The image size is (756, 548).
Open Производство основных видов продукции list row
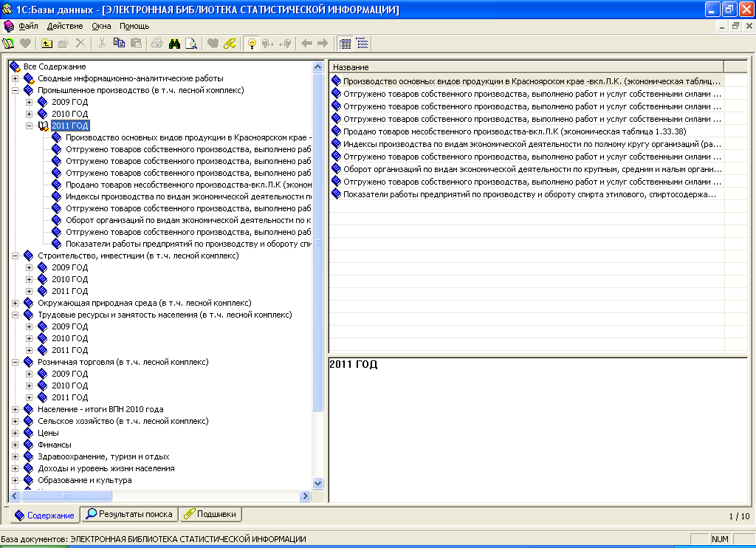click(x=532, y=81)
